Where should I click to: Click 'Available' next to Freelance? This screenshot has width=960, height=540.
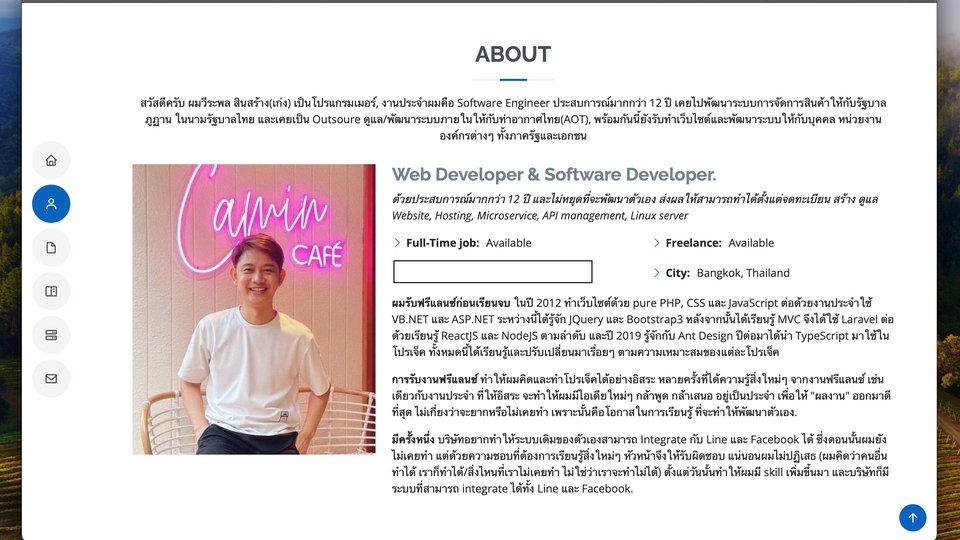coord(751,243)
